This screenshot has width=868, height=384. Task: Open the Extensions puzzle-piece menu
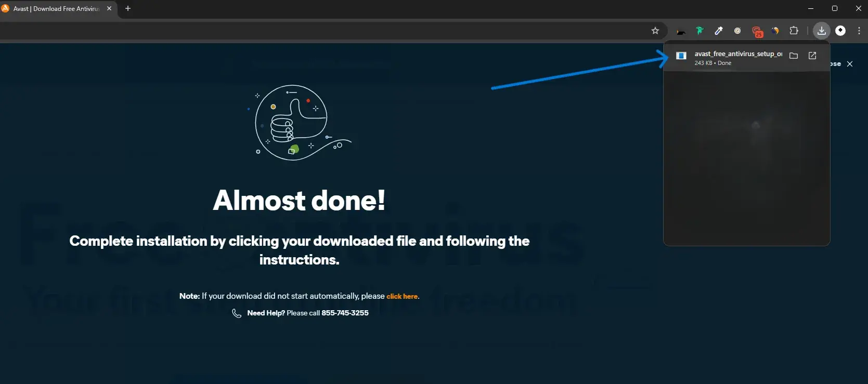[794, 31]
